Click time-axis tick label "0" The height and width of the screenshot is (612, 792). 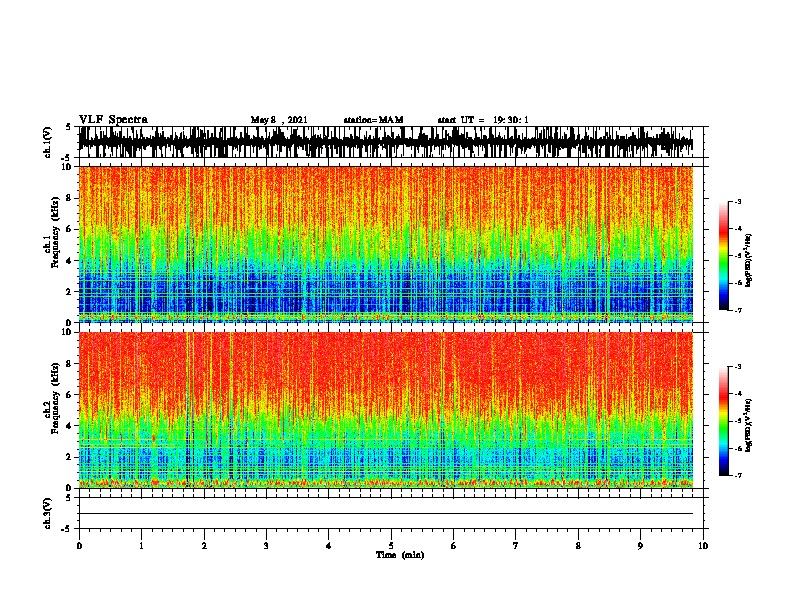point(79,546)
